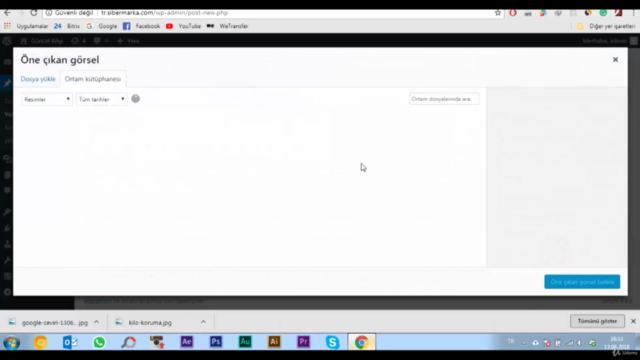This screenshot has height=360, width=640.
Task: Click the comments icon in admin bar
Action: click(x=101, y=41)
